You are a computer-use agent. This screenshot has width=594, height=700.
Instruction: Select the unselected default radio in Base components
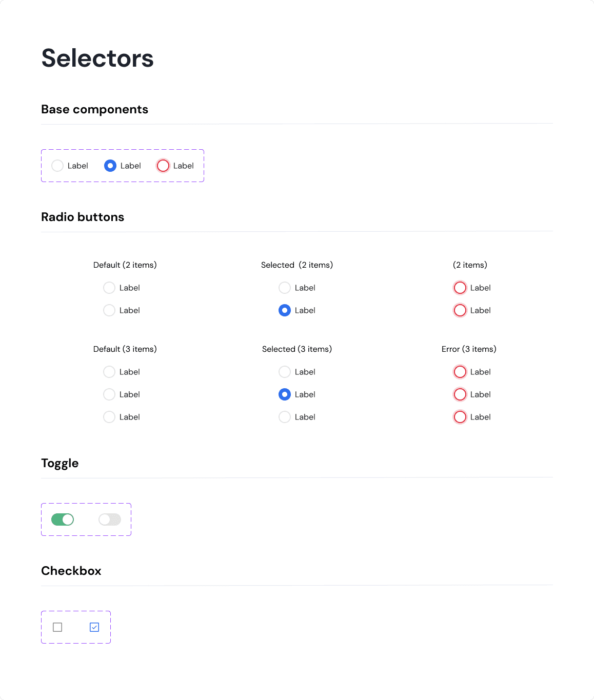tap(57, 166)
